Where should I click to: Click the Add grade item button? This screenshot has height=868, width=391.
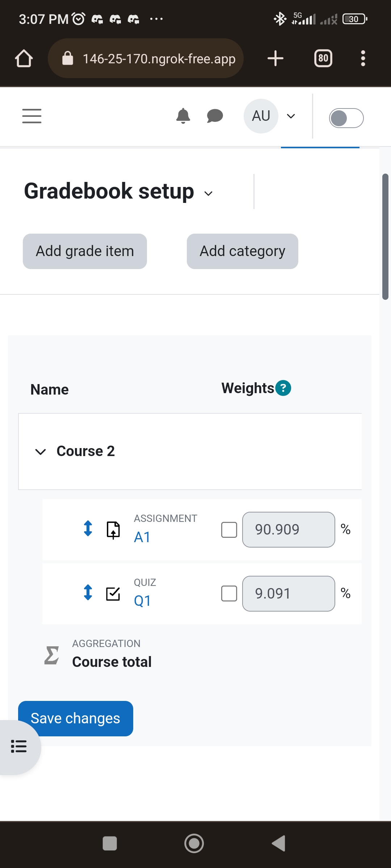(85, 251)
